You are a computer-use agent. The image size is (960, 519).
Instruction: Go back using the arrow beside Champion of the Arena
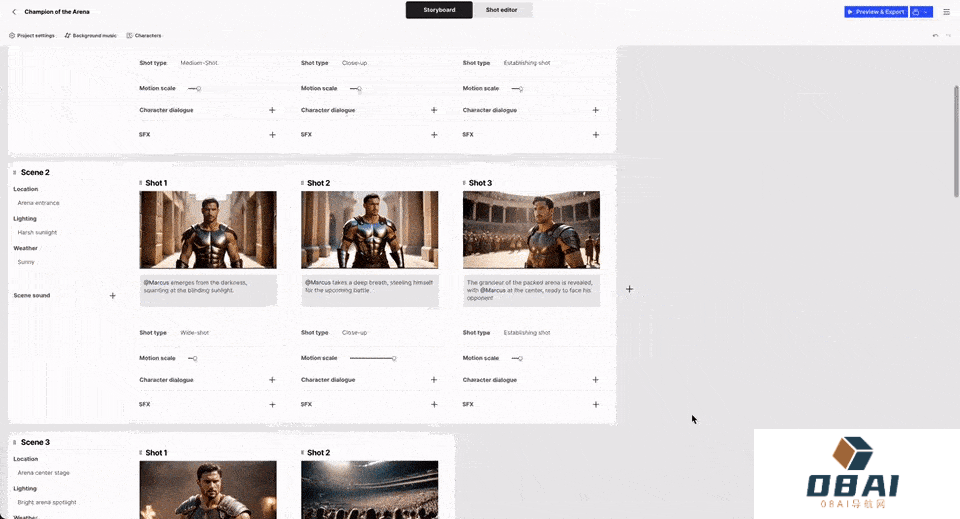(x=14, y=12)
